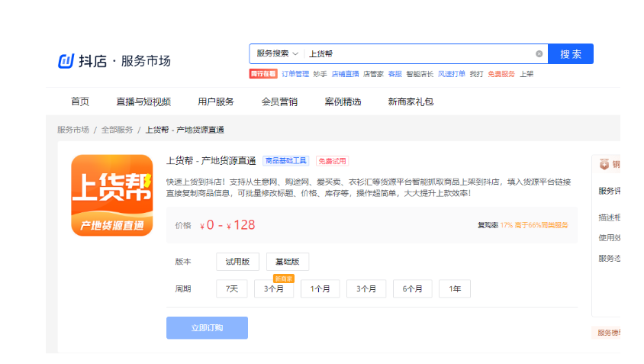Go to 全部服务 breadcrumb link
644x364 pixels.
[117, 130]
